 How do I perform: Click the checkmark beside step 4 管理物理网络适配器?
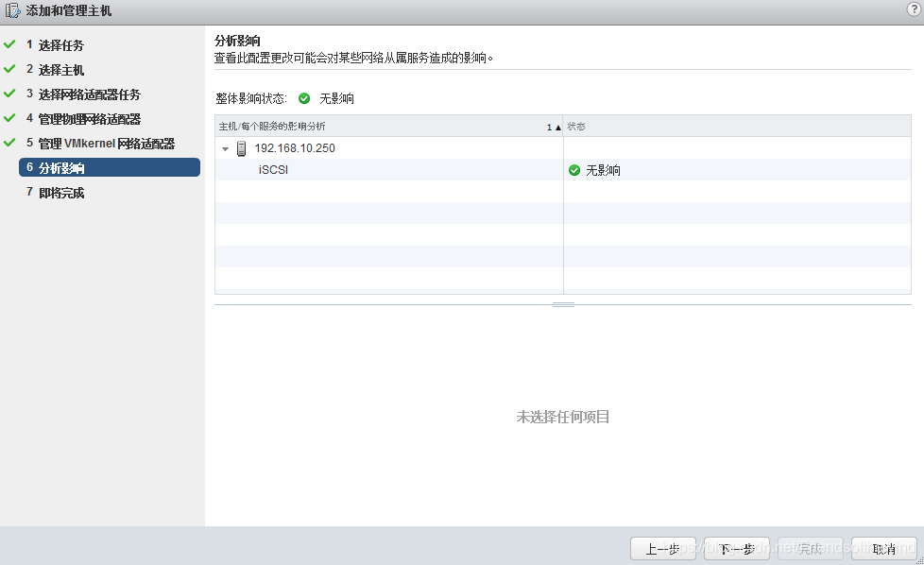click(x=9, y=118)
